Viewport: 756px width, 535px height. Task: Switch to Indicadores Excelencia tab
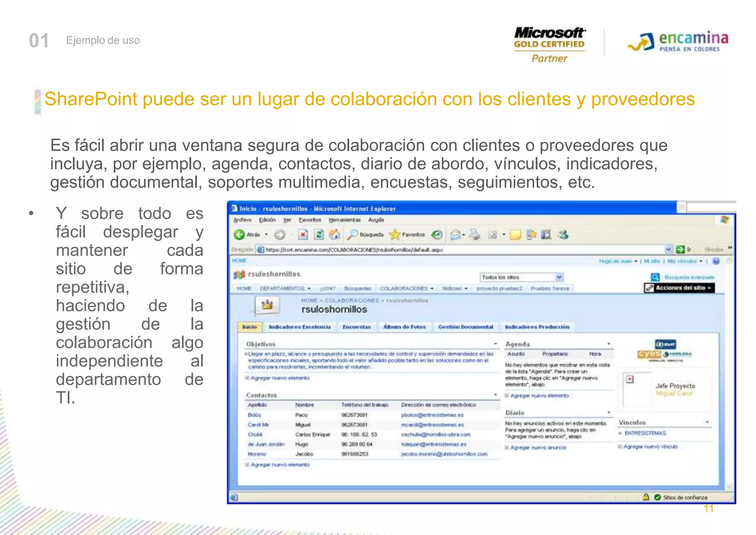(300, 327)
